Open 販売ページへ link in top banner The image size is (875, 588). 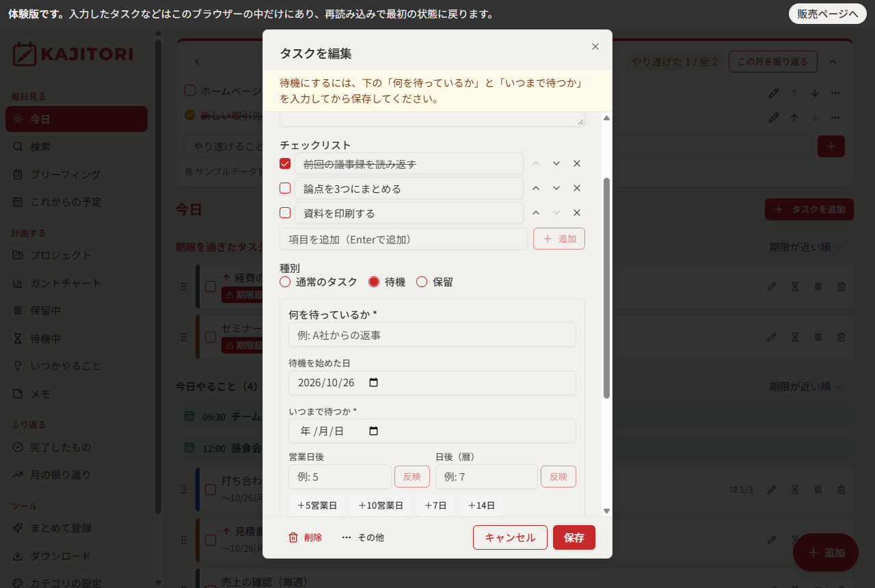827,14
